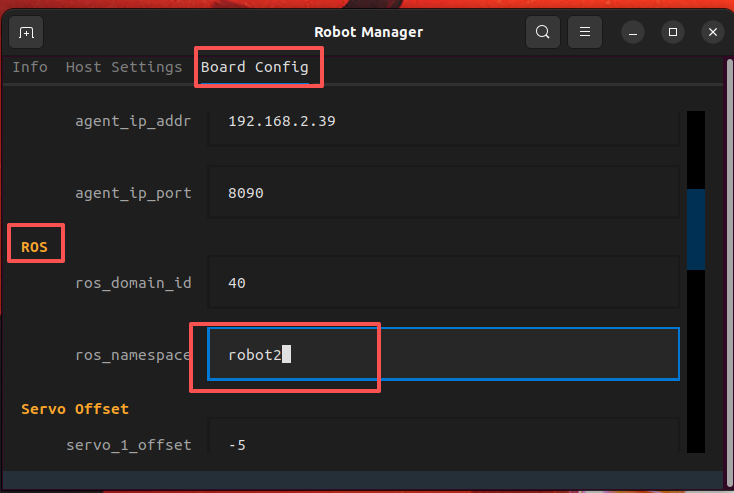Focus the agent_ip_port field showing 8090
The width and height of the screenshot is (734, 493).
pyautogui.click(x=443, y=193)
